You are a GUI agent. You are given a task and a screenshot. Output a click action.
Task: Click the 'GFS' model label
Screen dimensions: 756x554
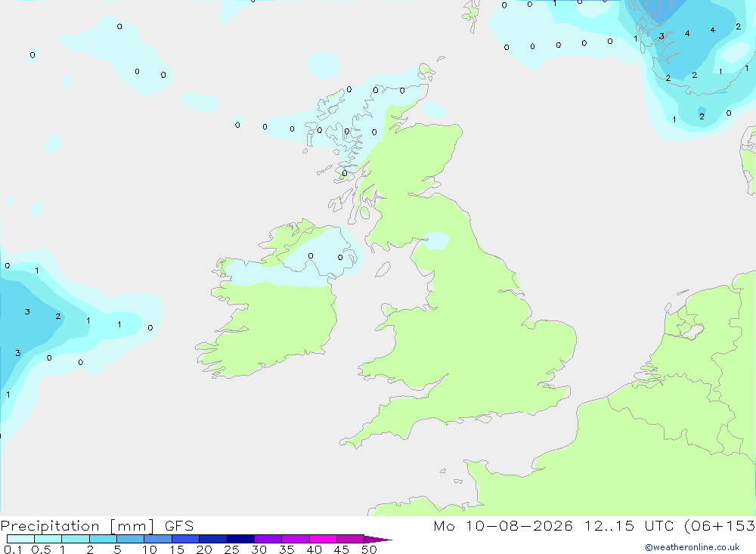pos(179,525)
